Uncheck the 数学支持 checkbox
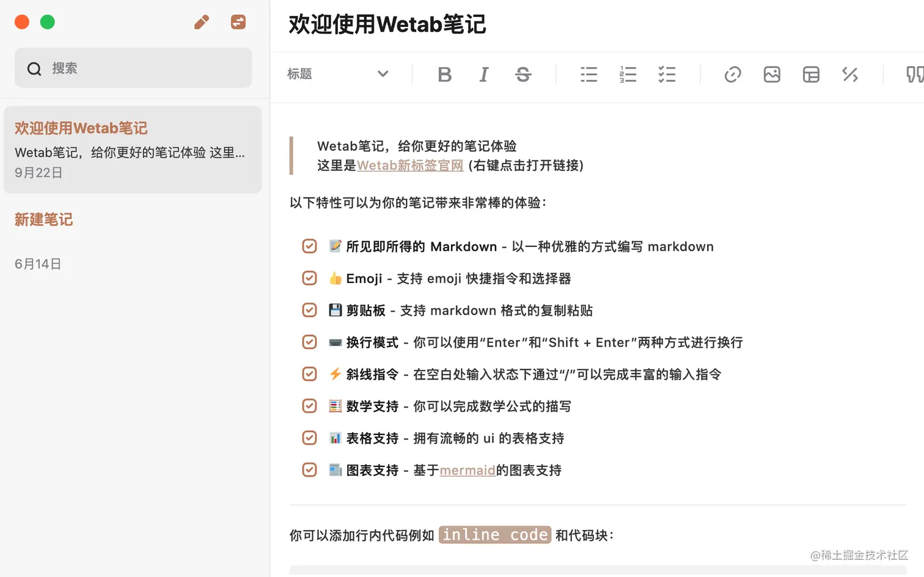The height and width of the screenshot is (577, 924). pyautogui.click(x=310, y=406)
